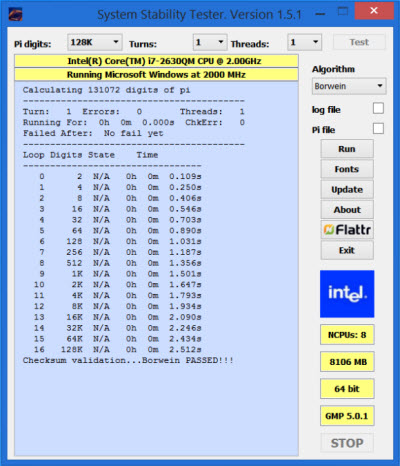Click the app icon in title bar

15,14
